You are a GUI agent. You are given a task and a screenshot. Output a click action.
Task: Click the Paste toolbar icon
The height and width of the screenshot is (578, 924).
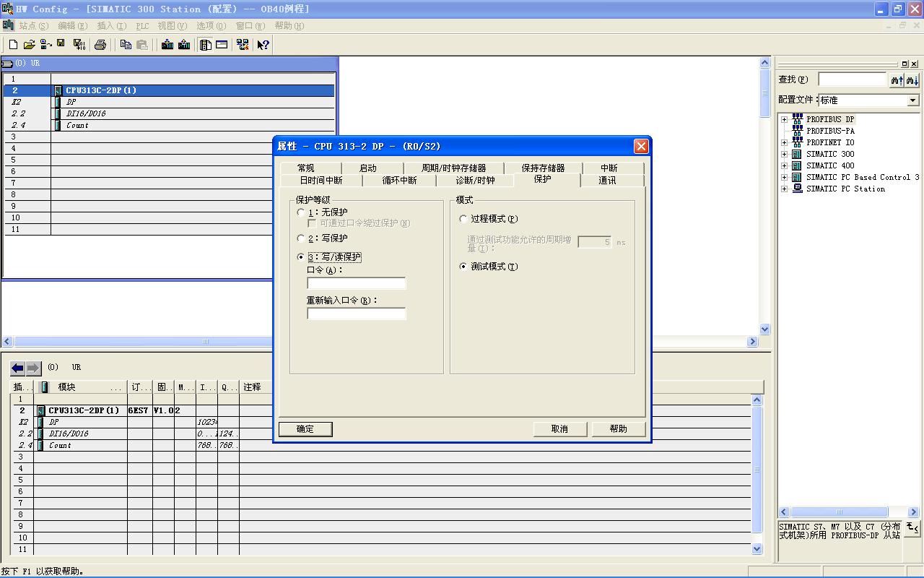click(x=142, y=45)
